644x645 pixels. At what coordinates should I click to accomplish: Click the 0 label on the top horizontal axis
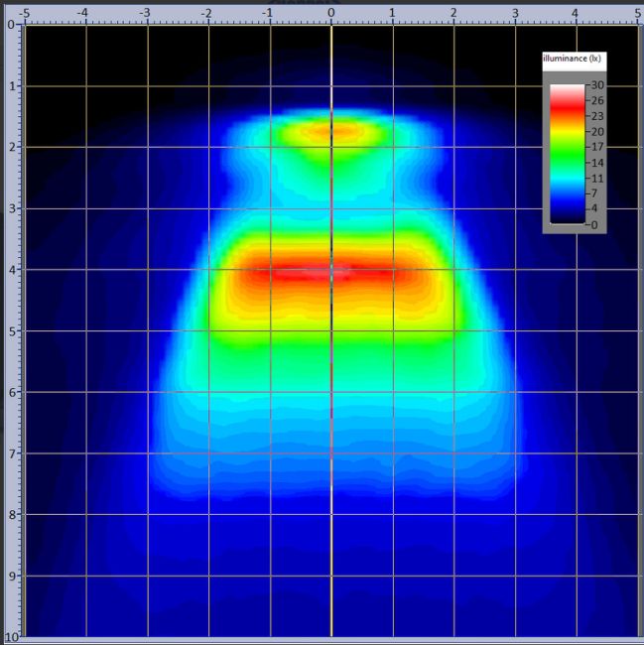[x=330, y=14]
